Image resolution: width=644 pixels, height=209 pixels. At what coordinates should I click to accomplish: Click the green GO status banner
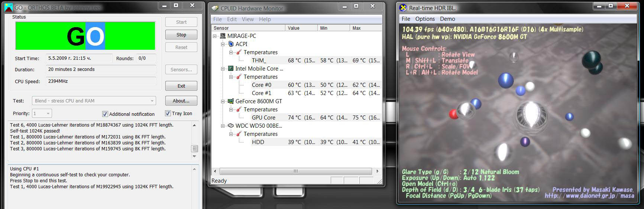point(85,36)
